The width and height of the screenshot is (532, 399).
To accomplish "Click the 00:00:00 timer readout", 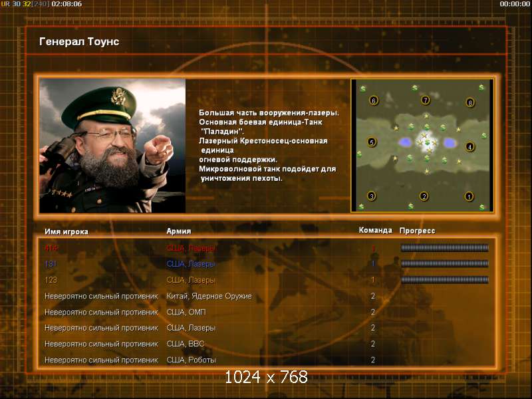I will 515,4.
